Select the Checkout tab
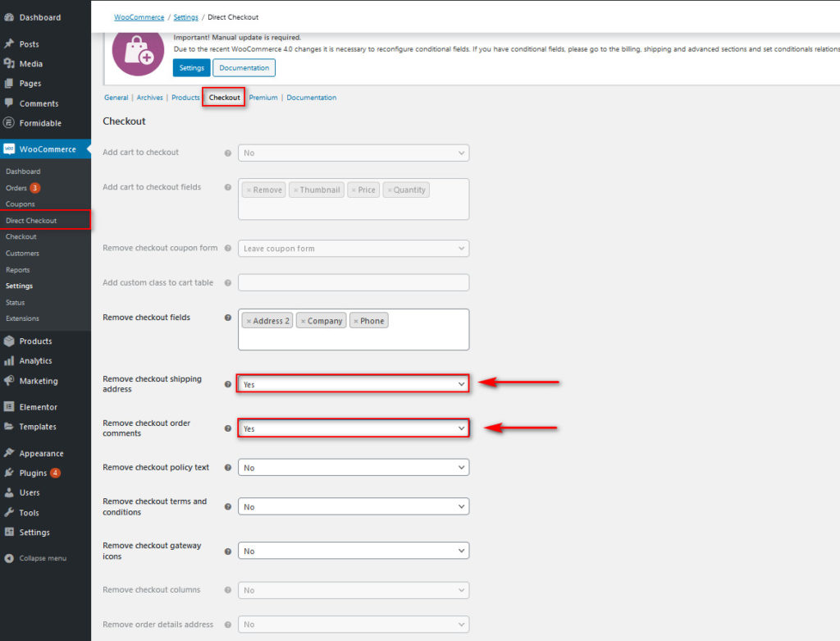Image resolution: width=840 pixels, height=641 pixels. coord(224,98)
